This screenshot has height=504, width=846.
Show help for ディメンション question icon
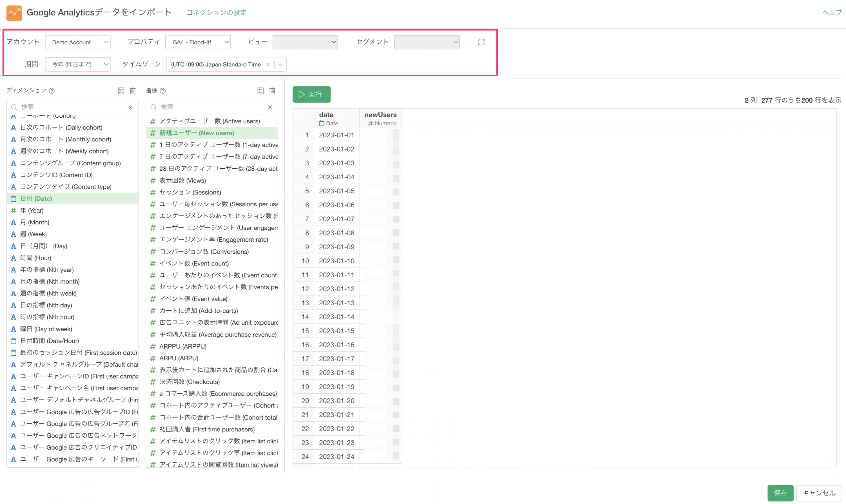[52, 91]
